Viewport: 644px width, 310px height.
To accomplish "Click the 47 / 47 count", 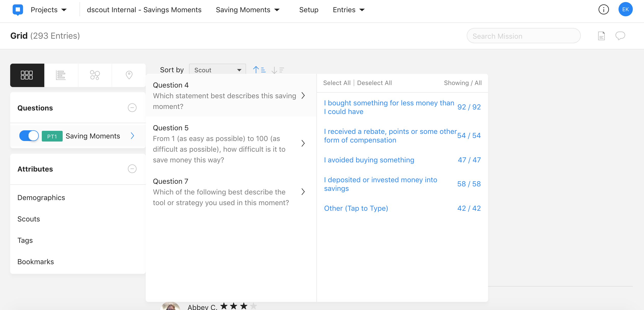I will tap(469, 160).
